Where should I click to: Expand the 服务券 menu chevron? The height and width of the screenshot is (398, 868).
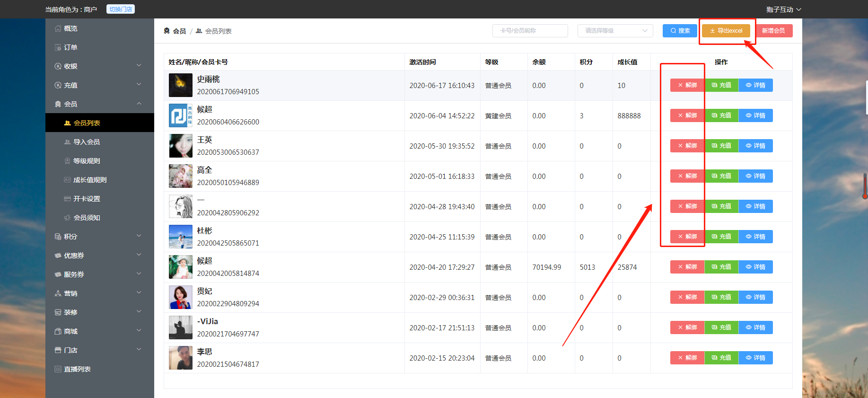coord(139,274)
